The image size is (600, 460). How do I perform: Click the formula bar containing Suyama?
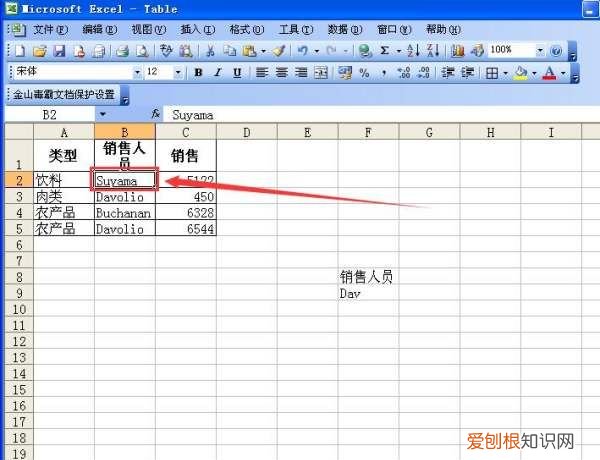(x=382, y=114)
